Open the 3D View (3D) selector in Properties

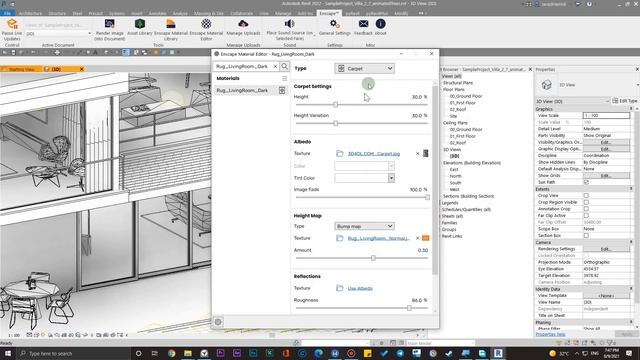(572, 101)
